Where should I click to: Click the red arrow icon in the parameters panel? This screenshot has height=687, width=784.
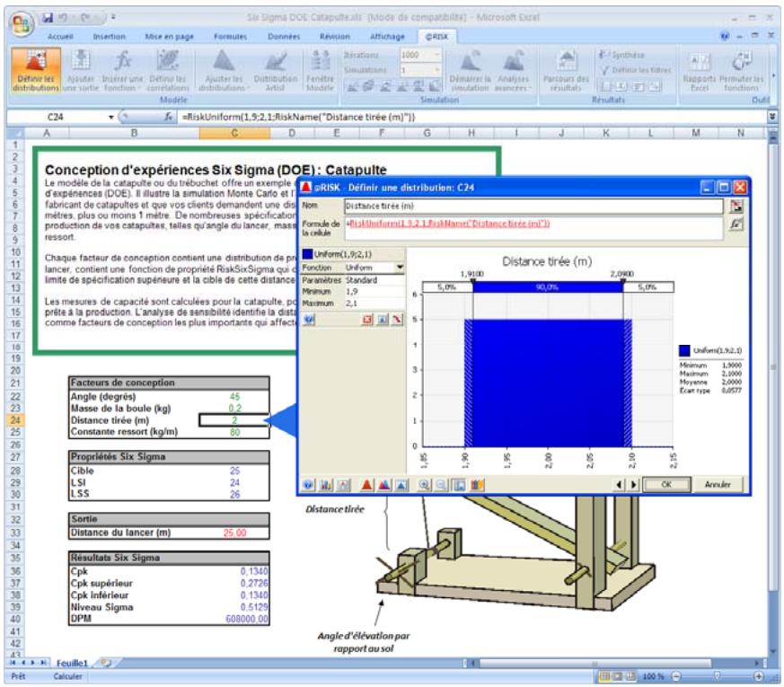397,319
